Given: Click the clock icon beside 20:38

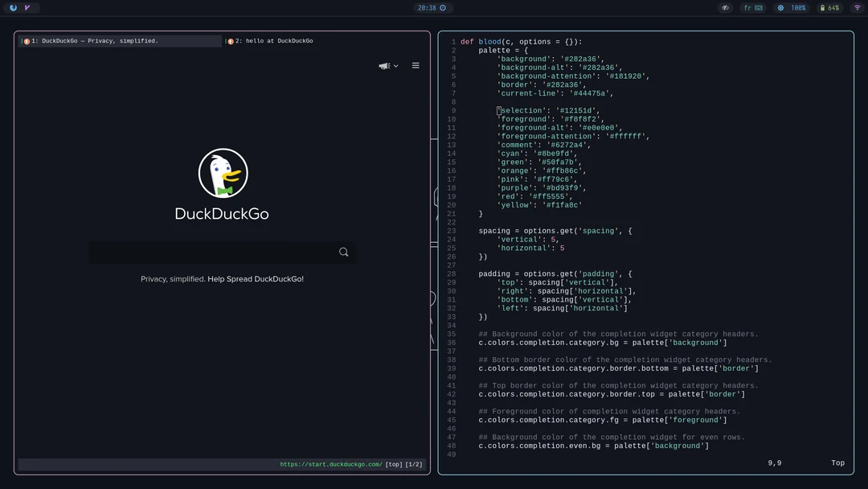Looking at the screenshot, I should 444,7.
